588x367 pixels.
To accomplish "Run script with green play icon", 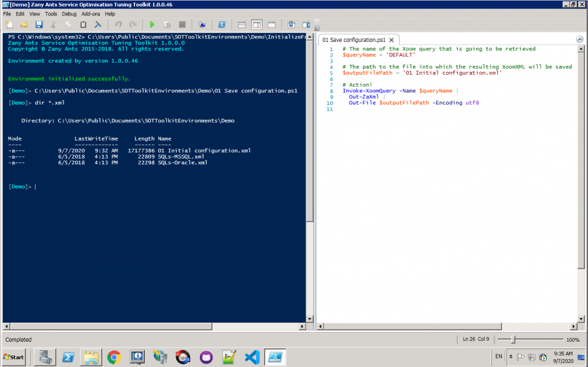I will pos(152,25).
